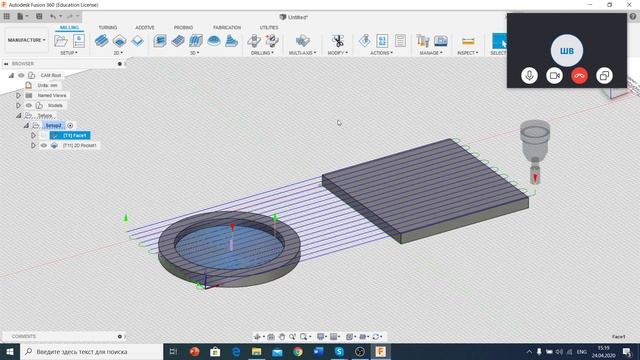This screenshot has width=640, height=360.
Task: Switch to MILLING tab
Action: click(x=69, y=27)
